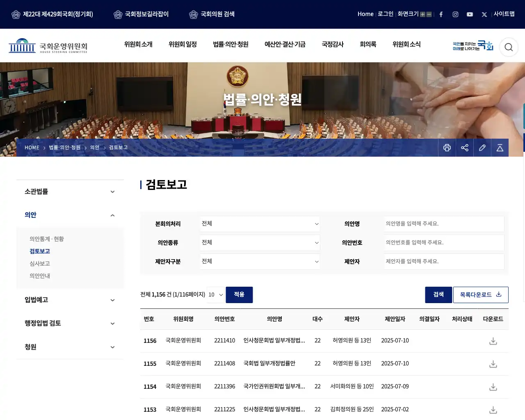Open the 위원회 일정 menu
The height and width of the screenshot is (420, 525).
coord(183,44)
